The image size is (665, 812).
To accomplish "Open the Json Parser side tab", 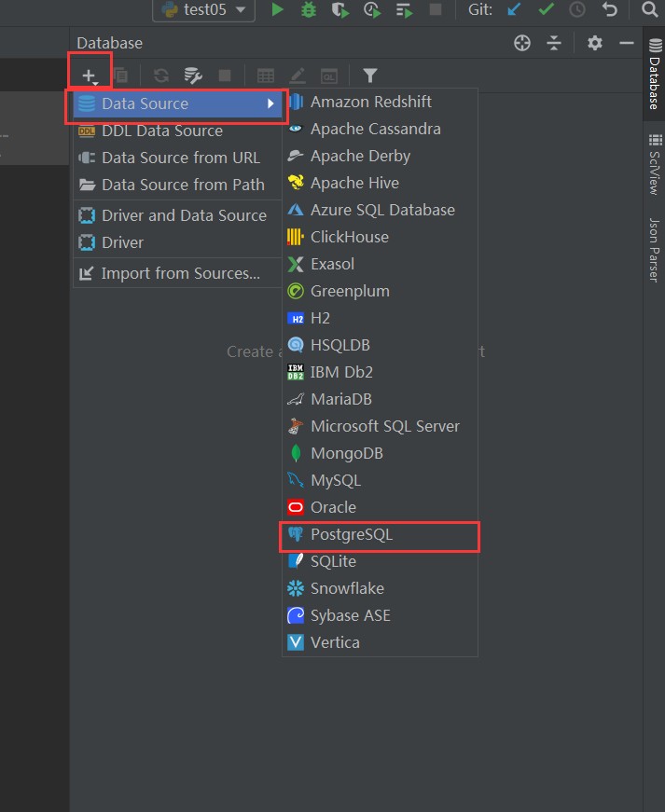I will tap(654, 249).
